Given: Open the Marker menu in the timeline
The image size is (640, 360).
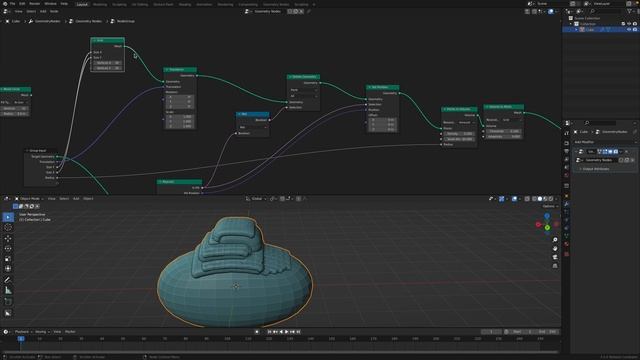Looking at the screenshot, I should tap(70, 332).
